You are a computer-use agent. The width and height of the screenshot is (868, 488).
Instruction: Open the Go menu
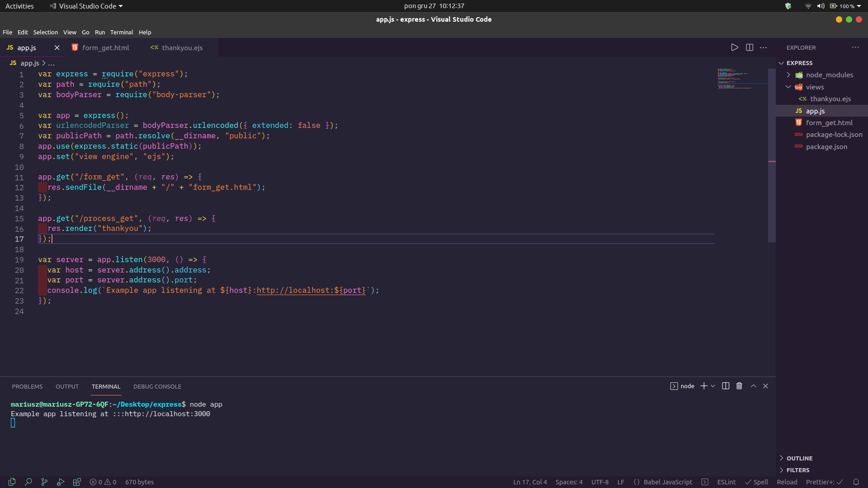tap(85, 32)
